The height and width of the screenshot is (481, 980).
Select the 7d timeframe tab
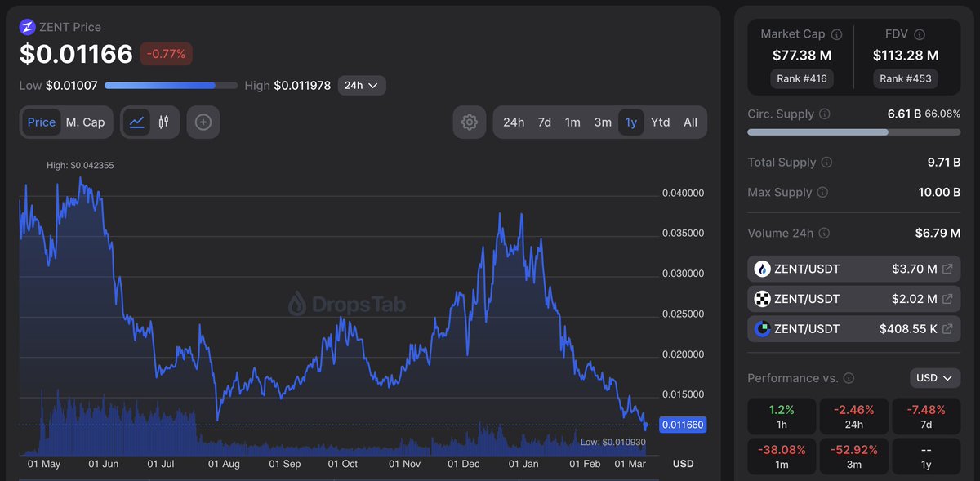point(545,122)
